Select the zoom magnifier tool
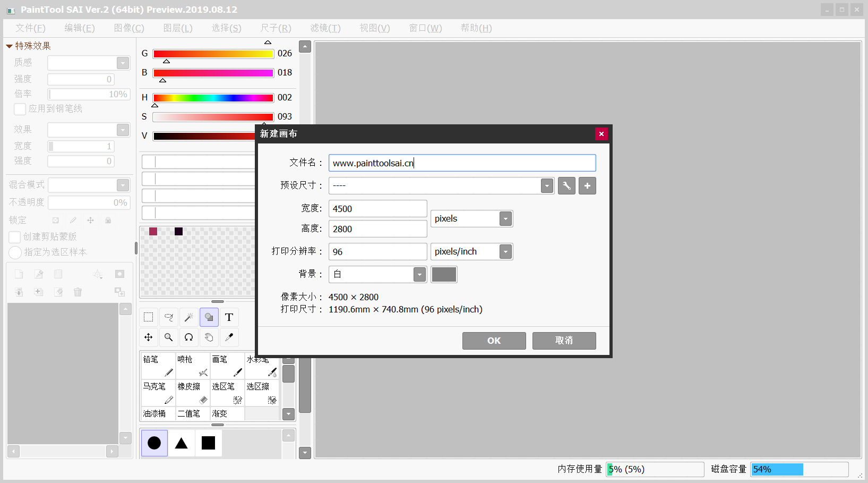The height and width of the screenshot is (483, 868). pyautogui.click(x=169, y=337)
